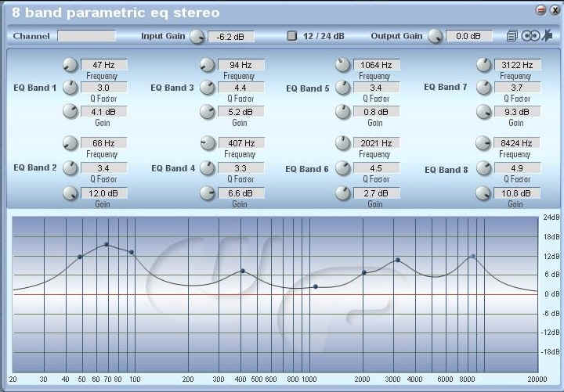564x392 pixels.
Task: Click the 9.3 dB gain field
Action: [x=517, y=112]
